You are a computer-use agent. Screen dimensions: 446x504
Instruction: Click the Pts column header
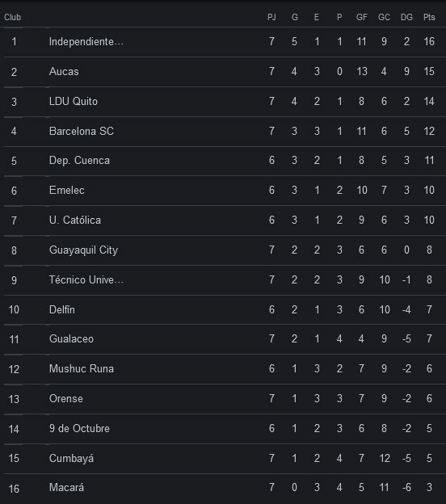[429, 17]
